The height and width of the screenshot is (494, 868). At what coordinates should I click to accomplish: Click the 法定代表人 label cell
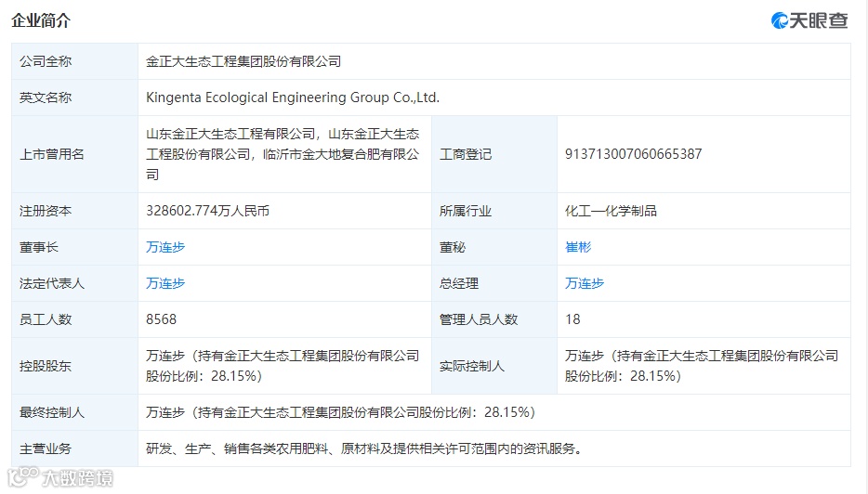coord(74,283)
